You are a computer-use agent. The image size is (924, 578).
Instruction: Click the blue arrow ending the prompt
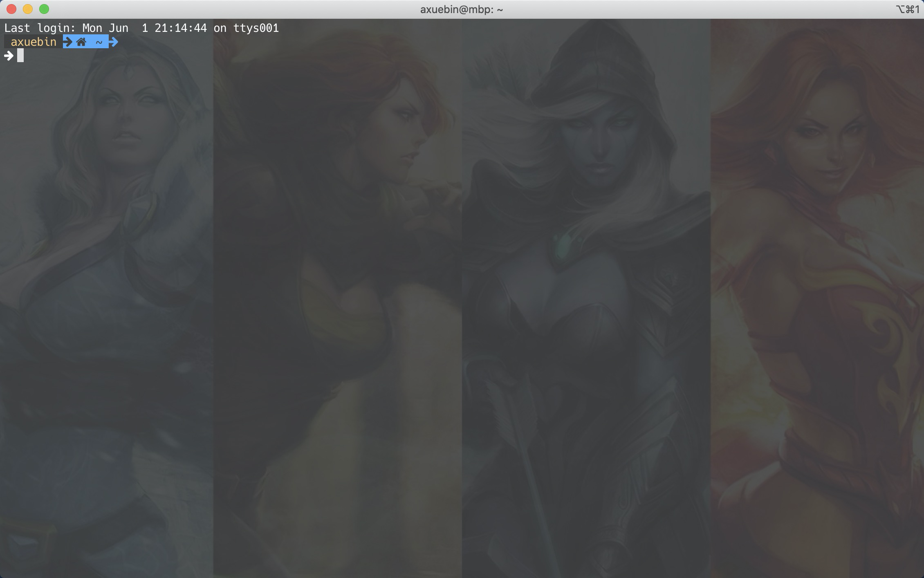[x=114, y=42]
